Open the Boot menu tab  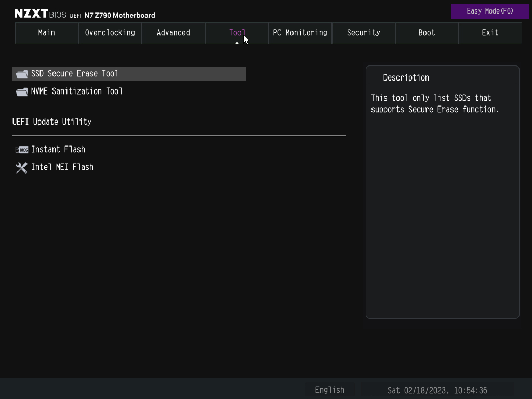tap(427, 33)
